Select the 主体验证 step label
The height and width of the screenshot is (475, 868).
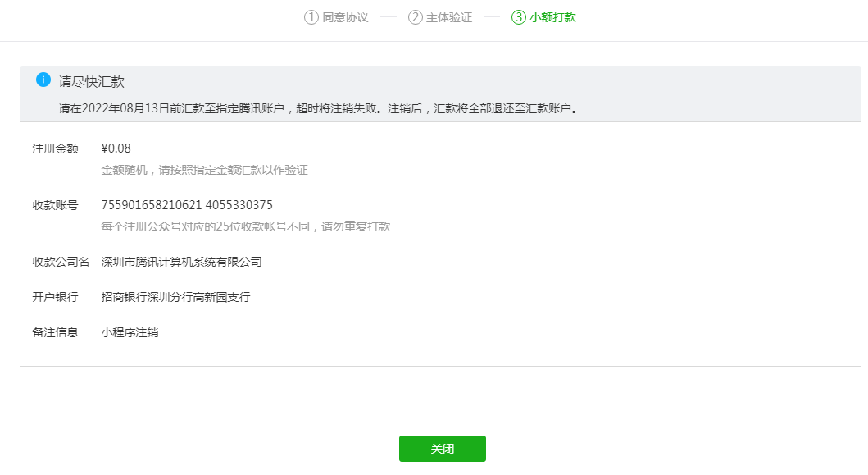(x=449, y=17)
